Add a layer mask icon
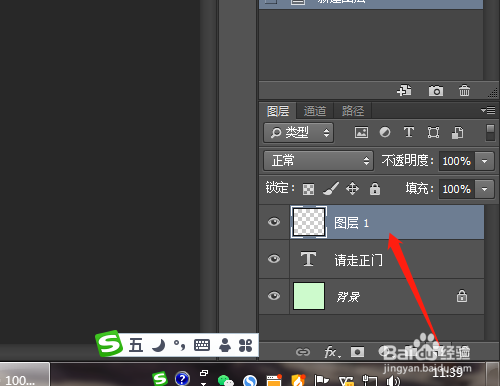 coord(357,352)
